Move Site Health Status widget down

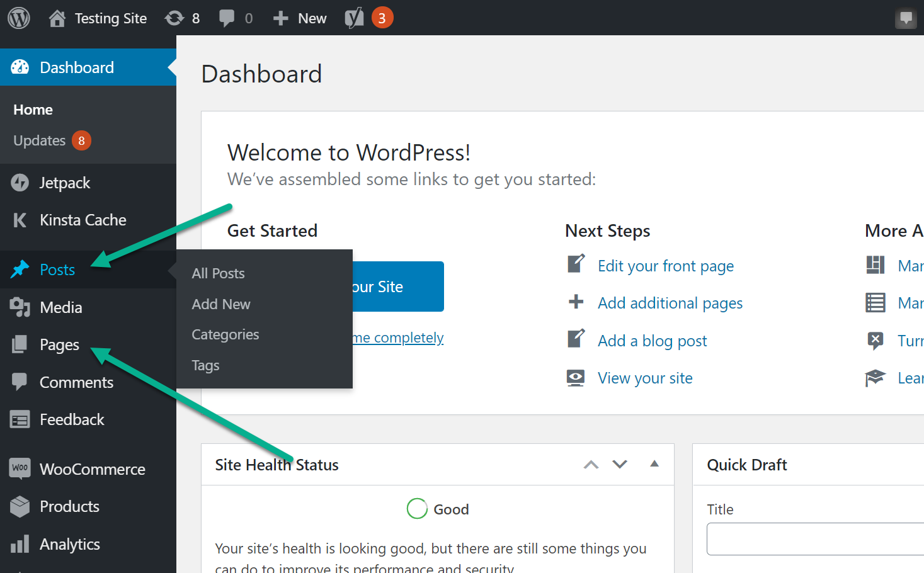pyautogui.click(x=620, y=465)
